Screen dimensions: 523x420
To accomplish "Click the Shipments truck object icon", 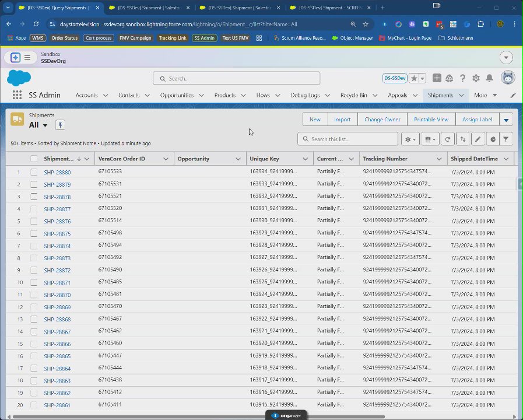I will (17, 119).
